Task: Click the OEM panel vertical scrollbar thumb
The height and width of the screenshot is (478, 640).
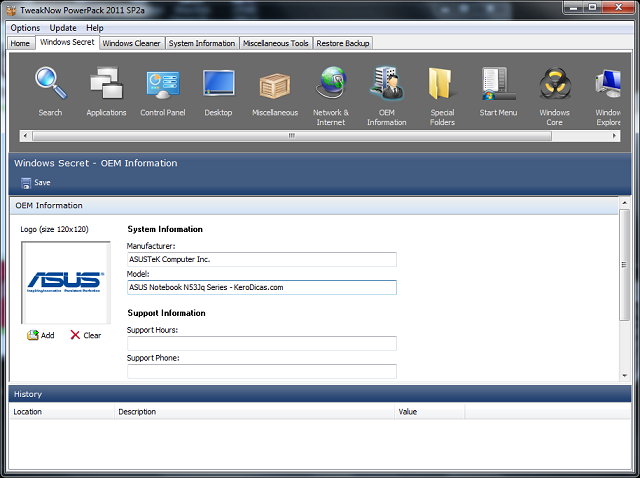Action: [624, 265]
